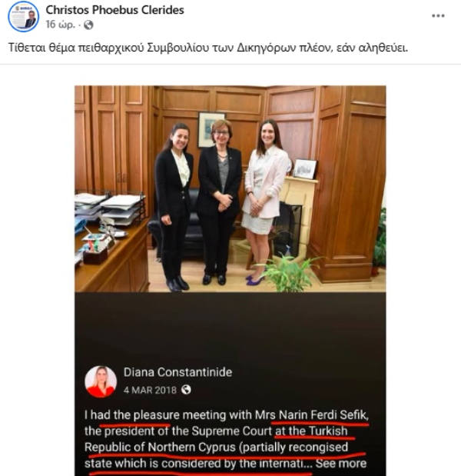Image resolution: width=461 pixels, height=476 pixels.
Task: Click the 16 ώρ. post timestamp
Action: (60, 25)
